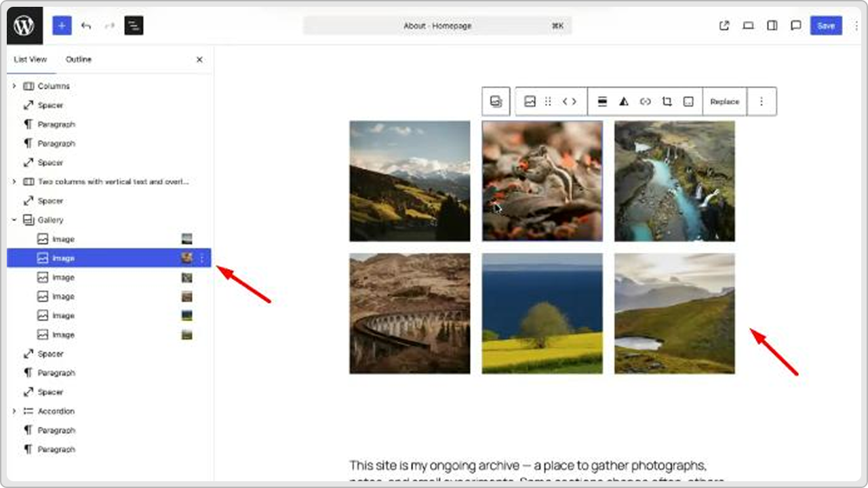Click the WordPress logo icon
This screenshot has height=488, width=868.
click(24, 25)
